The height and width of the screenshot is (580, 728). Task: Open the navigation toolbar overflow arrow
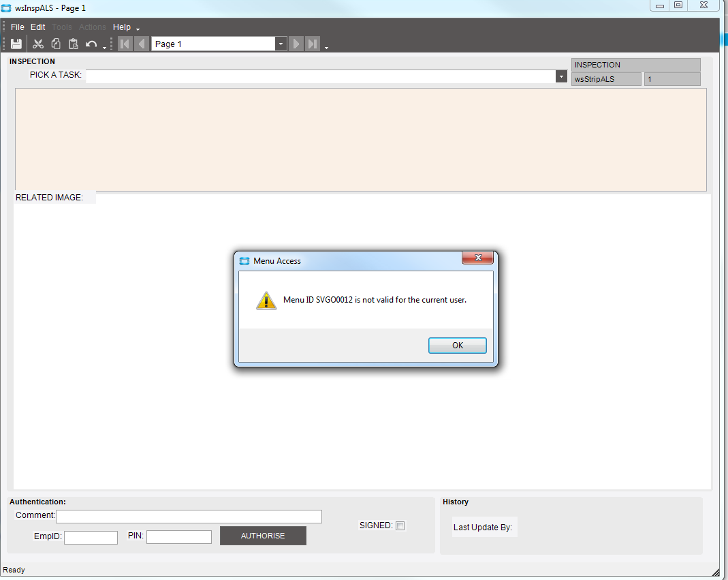pyautogui.click(x=326, y=48)
